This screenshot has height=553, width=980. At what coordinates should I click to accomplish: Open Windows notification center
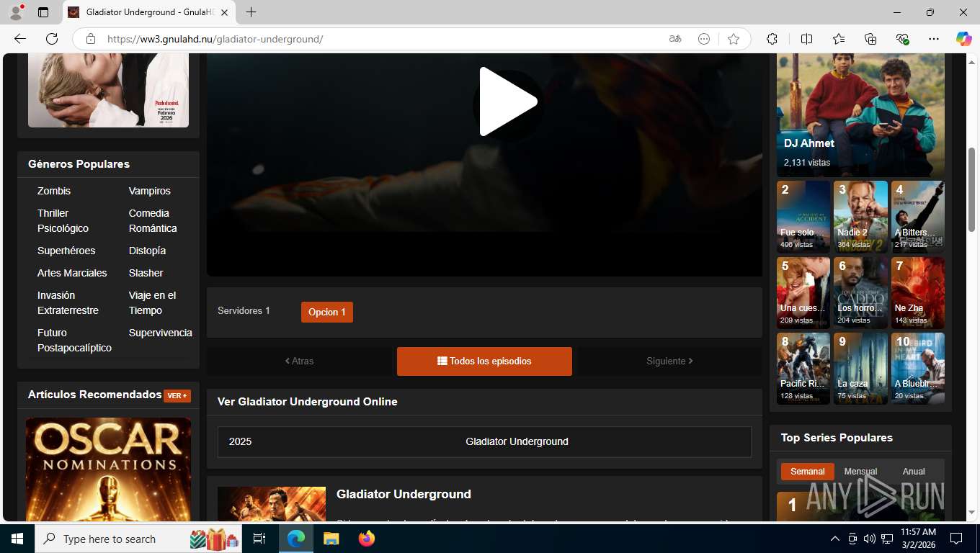coord(956,539)
